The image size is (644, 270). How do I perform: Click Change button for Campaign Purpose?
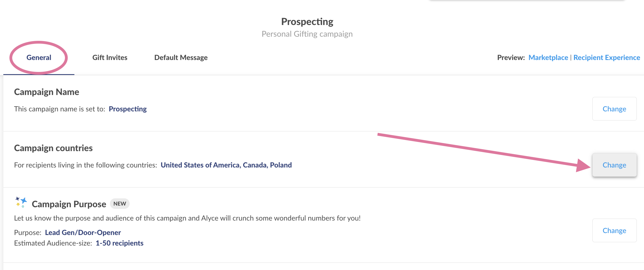pyautogui.click(x=614, y=230)
